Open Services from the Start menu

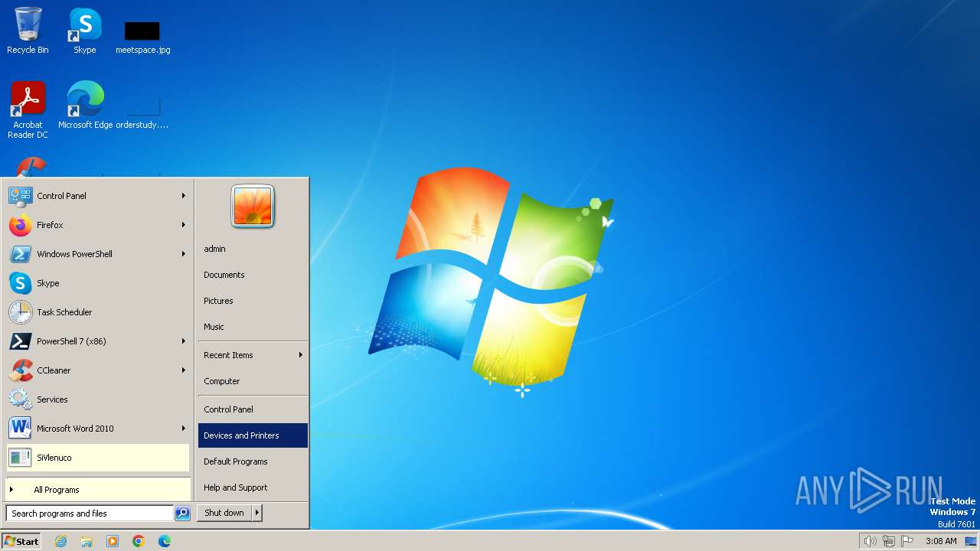coord(98,399)
